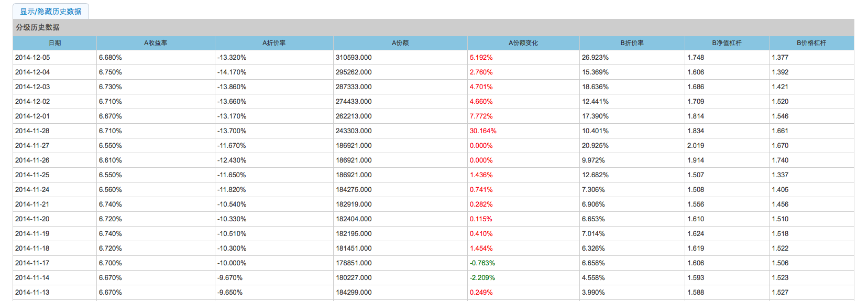Click the A折价率 column header
This screenshot has height=301, width=868.
point(274,43)
